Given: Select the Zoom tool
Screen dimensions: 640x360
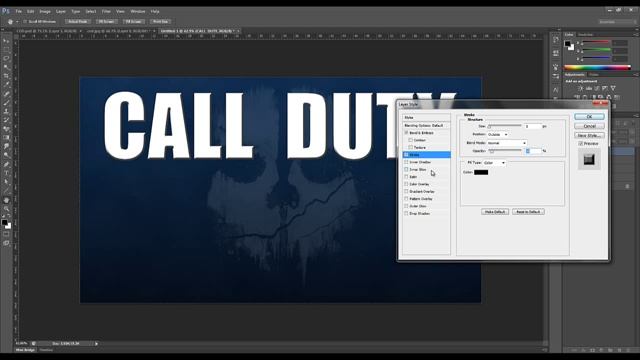Looking at the screenshot, I should click(6, 209).
